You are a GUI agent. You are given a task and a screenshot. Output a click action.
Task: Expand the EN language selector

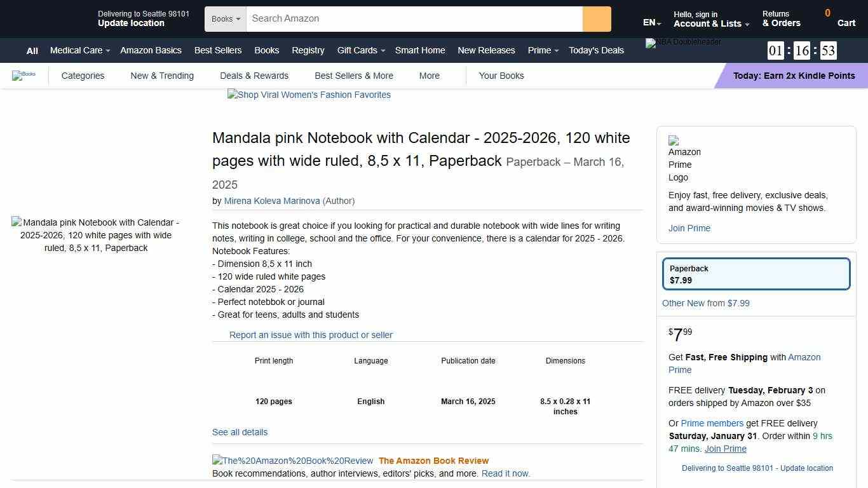652,23
